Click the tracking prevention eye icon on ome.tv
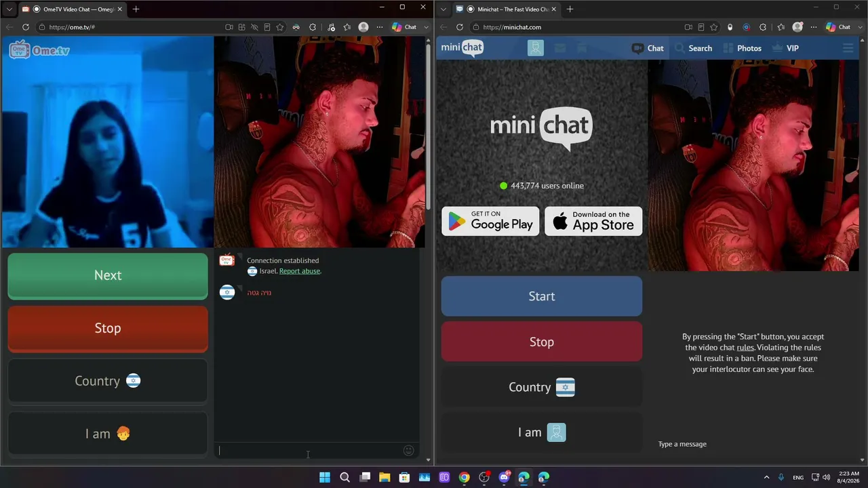The height and width of the screenshot is (488, 868). (254, 27)
